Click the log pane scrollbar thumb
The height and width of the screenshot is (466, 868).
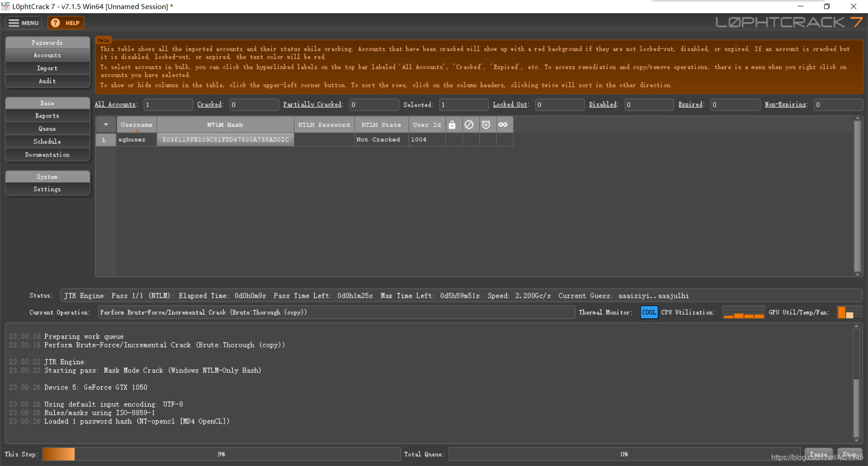tap(856, 409)
